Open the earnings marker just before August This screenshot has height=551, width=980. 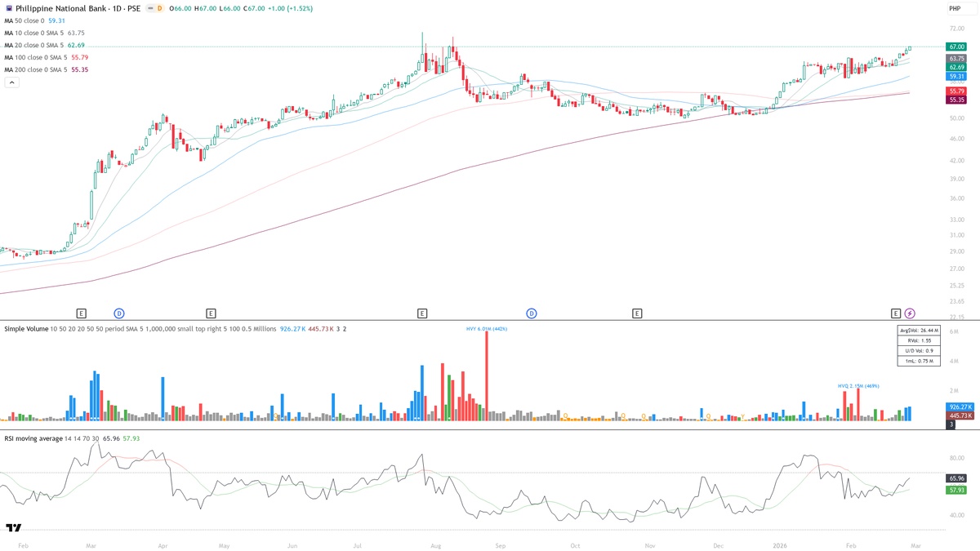[422, 313]
